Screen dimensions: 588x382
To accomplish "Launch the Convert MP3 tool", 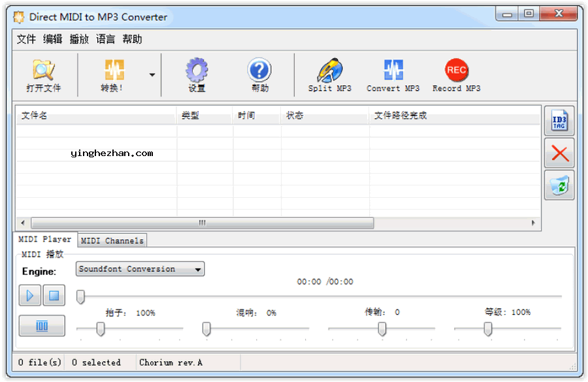I will tap(393, 71).
